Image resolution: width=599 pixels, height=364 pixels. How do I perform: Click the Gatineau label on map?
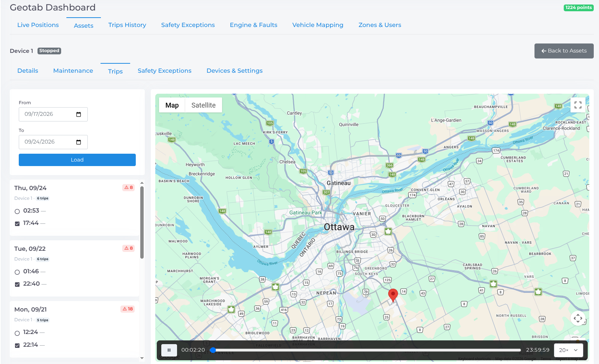(339, 183)
